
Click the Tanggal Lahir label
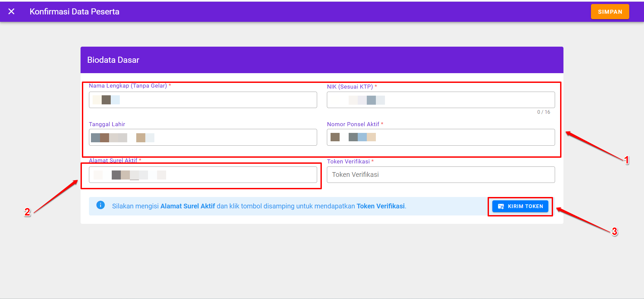point(107,124)
